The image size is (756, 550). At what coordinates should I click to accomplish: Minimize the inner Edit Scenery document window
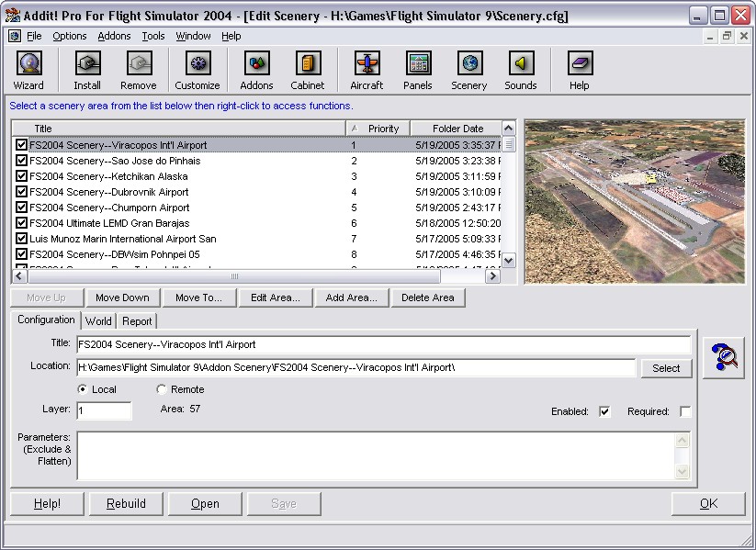tap(710, 36)
